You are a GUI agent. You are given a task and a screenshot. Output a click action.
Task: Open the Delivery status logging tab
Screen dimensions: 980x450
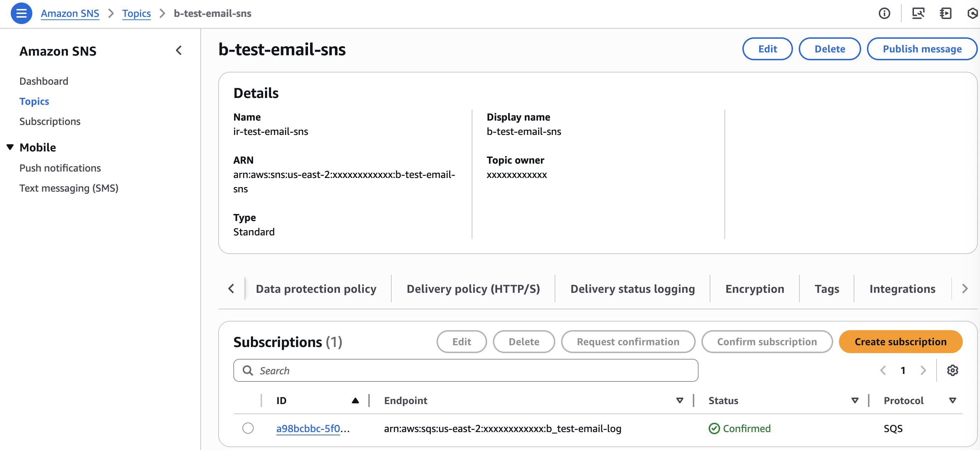(x=632, y=289)
